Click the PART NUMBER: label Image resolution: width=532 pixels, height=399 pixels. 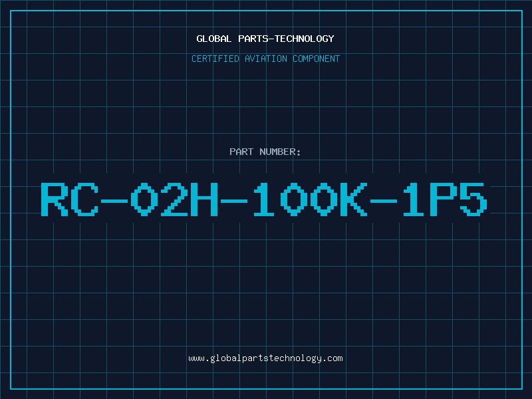click(265, 152)
